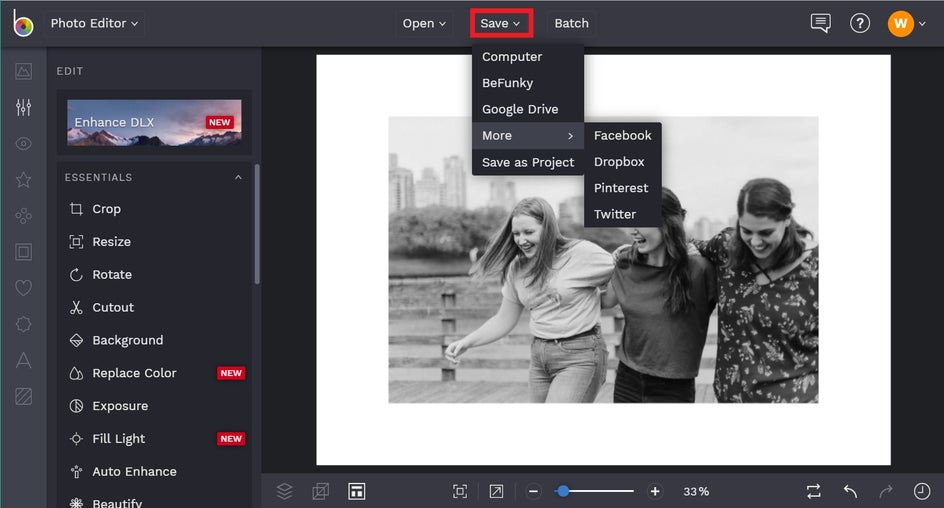Select the Crop tool
This screenshot has width=944, height=508.
click(x=106, y=209)
